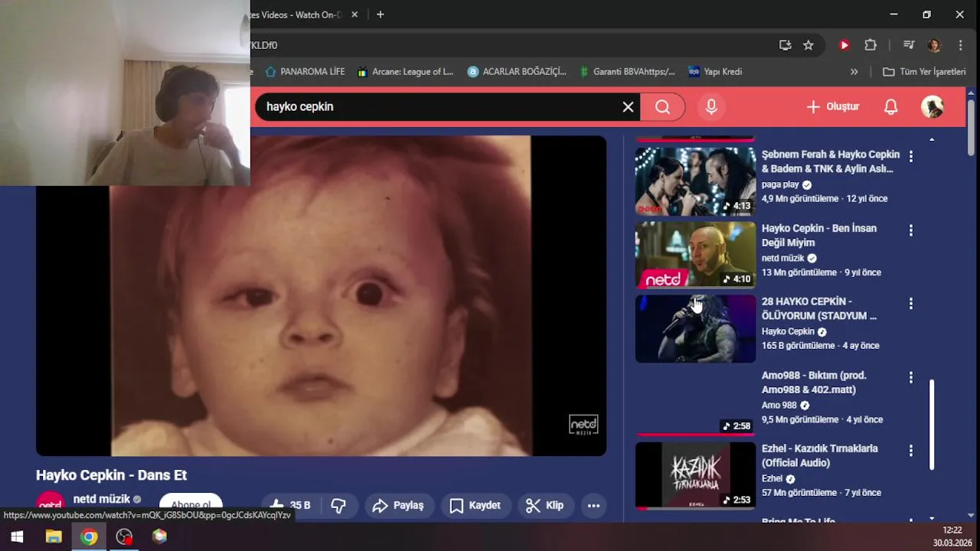The image size is (980, 551).
Task: Play the ÖLÜYORUM stadium concert thumbnail
Action: (695, 328)
